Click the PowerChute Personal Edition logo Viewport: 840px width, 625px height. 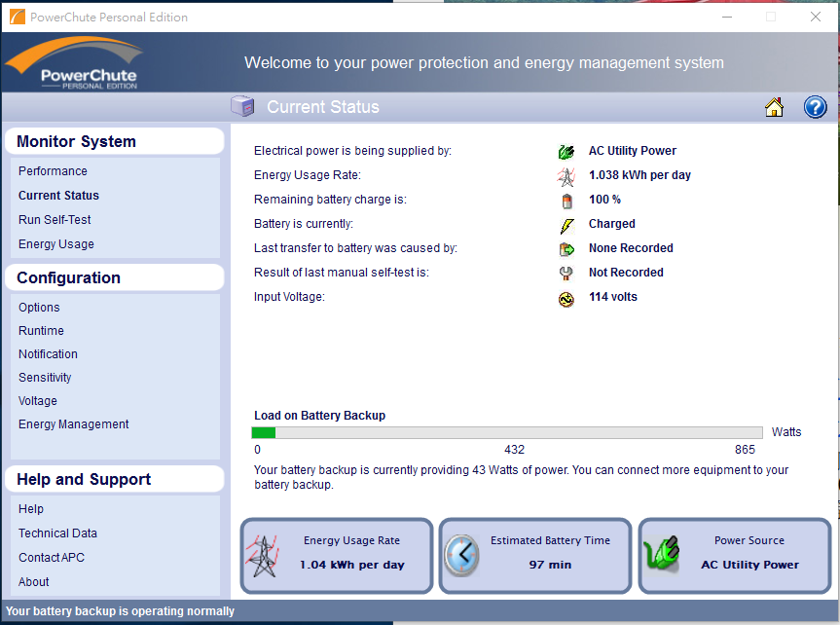(74, 62)
